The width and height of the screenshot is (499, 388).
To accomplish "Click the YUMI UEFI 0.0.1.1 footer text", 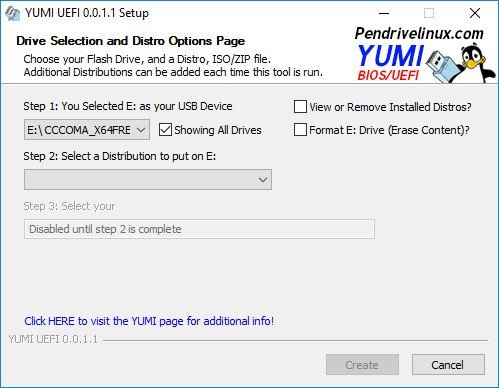I will 53,339.
